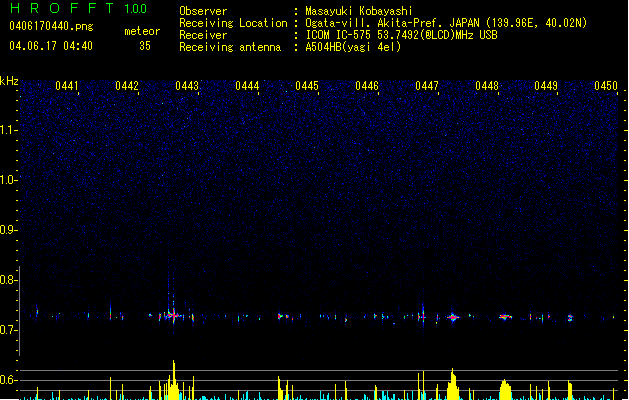Click the 0448 time marker
The image size is (629, 400).
click(487, 86)
